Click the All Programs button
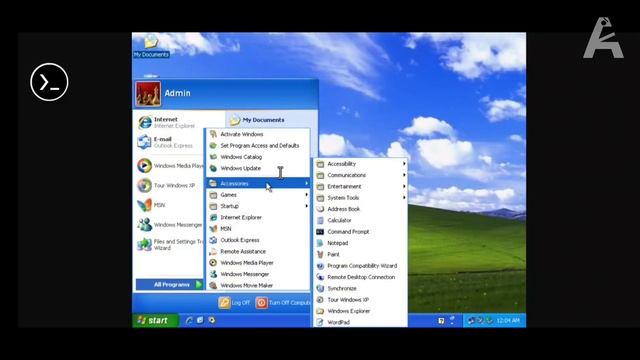640x360 pixels. [169, 284]
